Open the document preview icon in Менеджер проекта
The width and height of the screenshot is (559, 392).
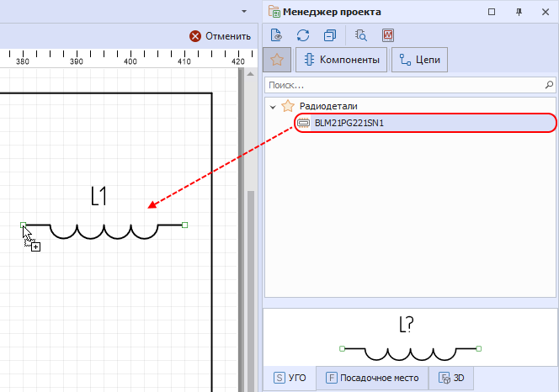[x=276, y=35]
